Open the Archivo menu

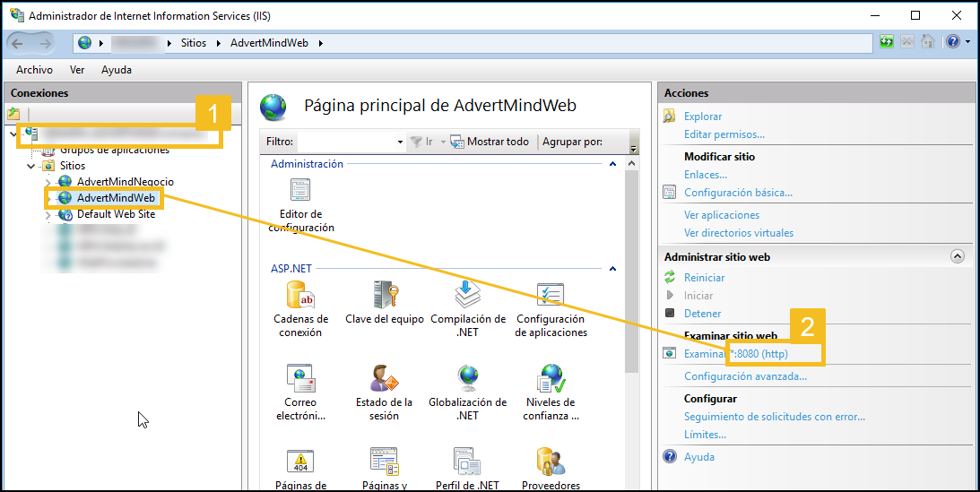tap(34, 70)
